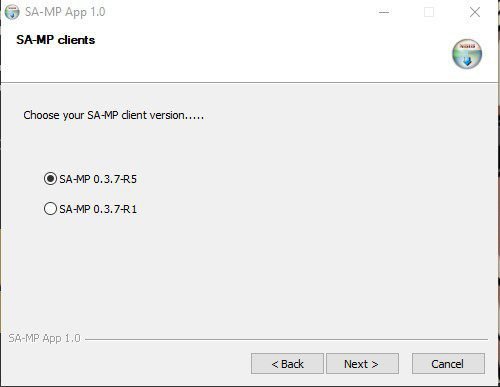Click the footer "SA-MP App 1.0" branding text

coord(44,338)
